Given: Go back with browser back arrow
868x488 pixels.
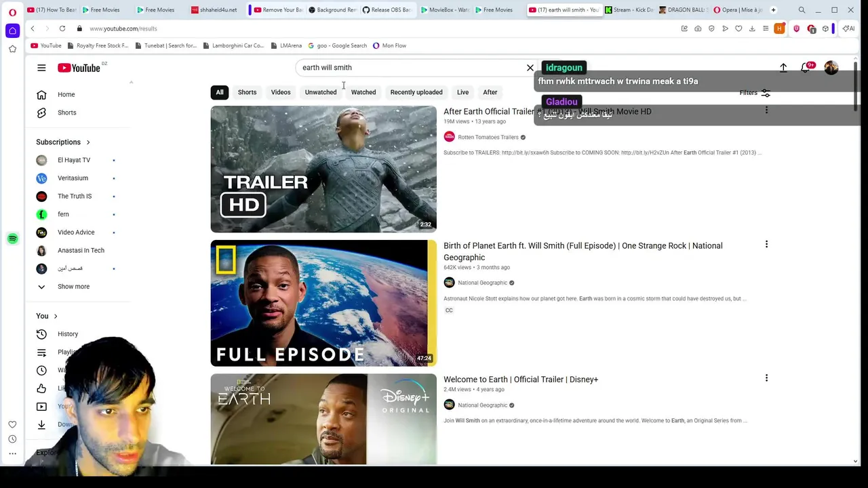Looking at the screenshot, I should [33, 28].
